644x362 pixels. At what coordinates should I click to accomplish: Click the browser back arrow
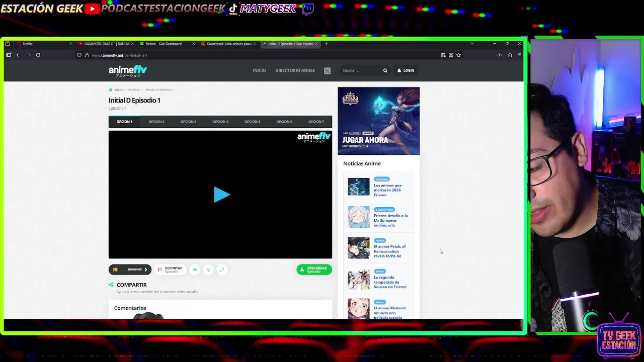click(18, 55)
